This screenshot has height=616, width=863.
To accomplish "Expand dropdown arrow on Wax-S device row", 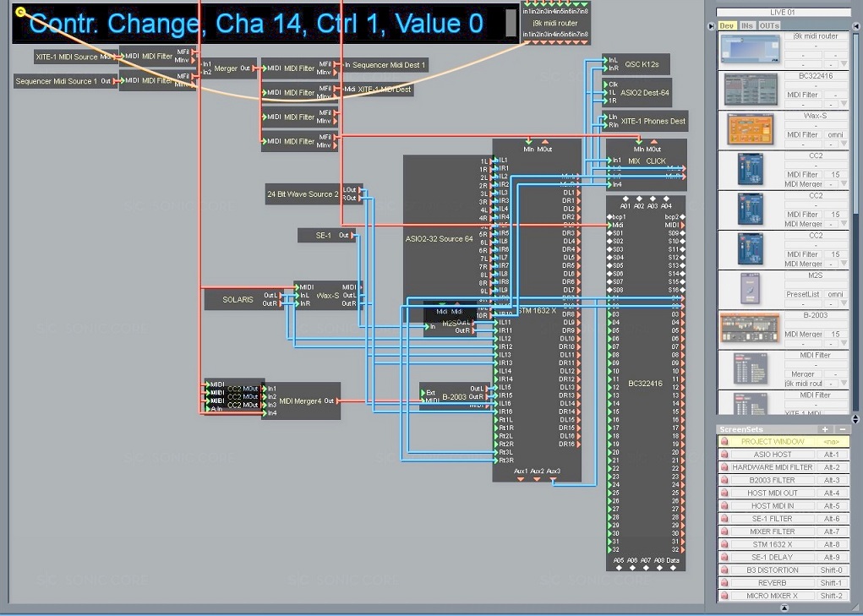I will [x=843, y=144].
